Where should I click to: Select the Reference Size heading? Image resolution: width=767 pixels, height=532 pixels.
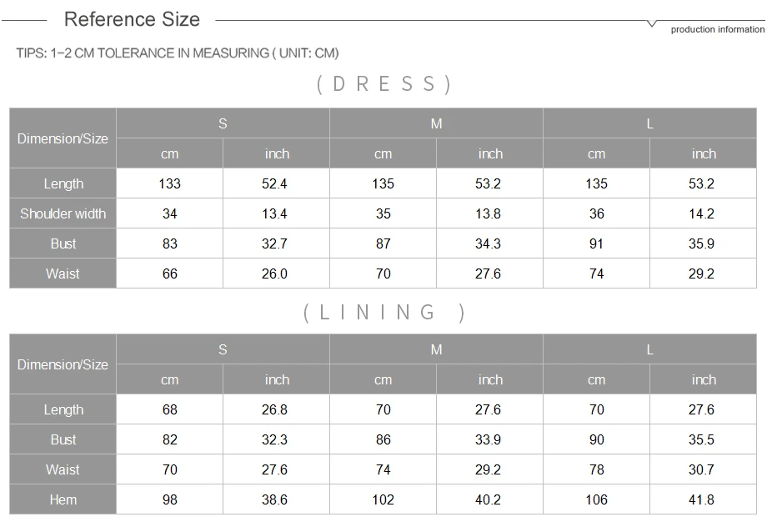coord(132,19)
